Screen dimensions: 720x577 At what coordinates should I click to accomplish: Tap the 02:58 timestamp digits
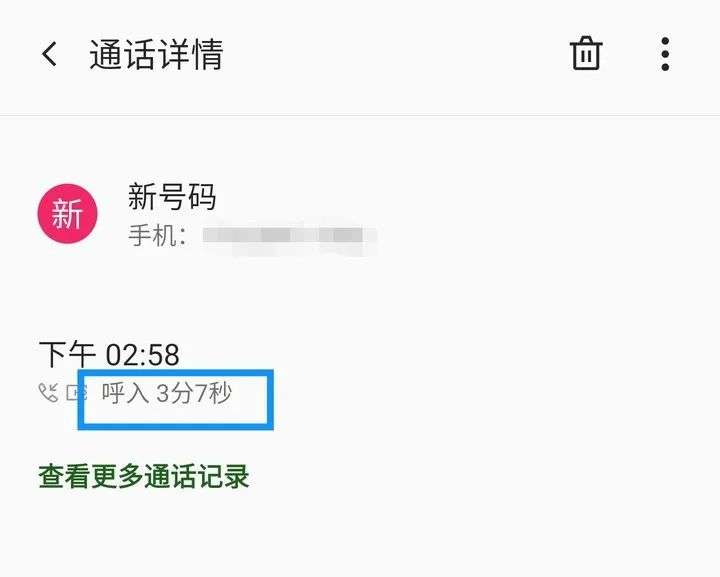[x=142, y=355]
